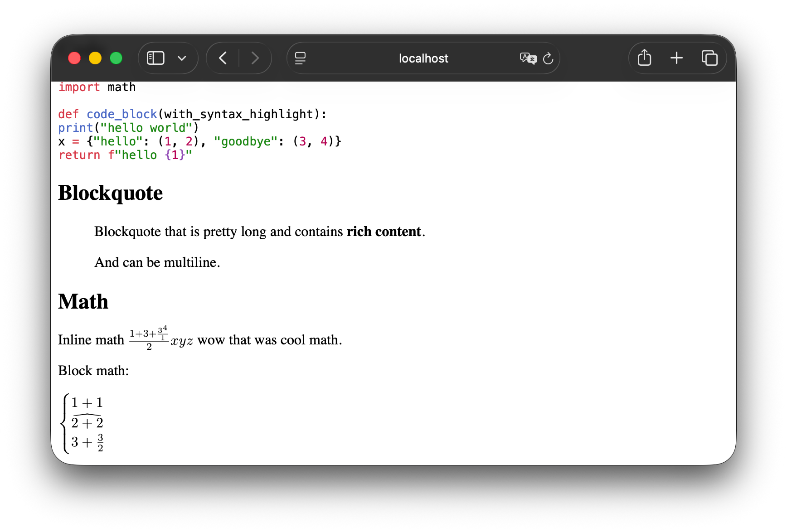Select the bold text rich content

[x=383, y=232]
